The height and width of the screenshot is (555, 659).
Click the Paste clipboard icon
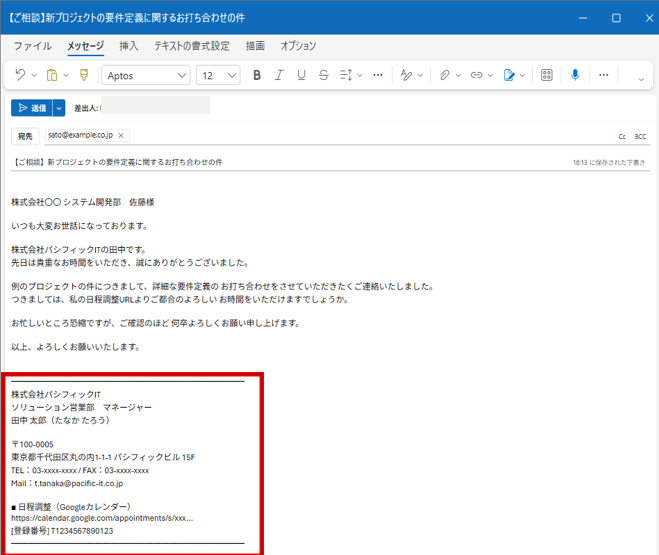pyautogui.click(x=52, y=75)
